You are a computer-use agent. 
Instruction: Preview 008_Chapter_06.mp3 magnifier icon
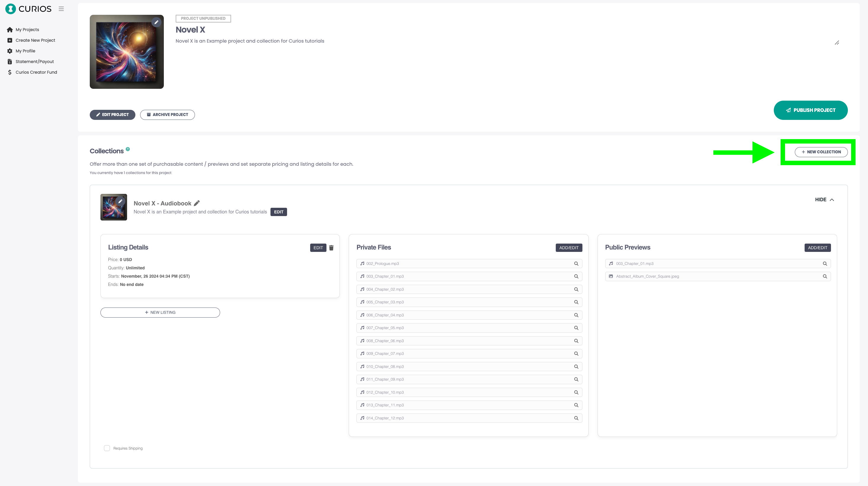[576, 341]
